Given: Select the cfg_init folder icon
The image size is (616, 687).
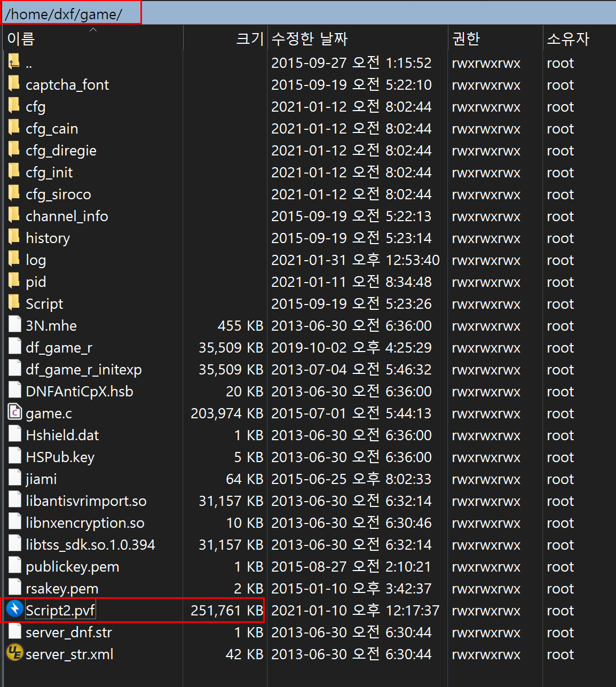Looking at the screenshot, I should [x=14, y=172].
